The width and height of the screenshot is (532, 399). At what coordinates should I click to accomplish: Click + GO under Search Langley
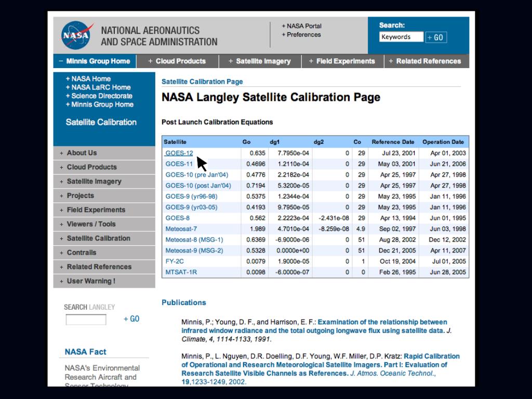coord(131,319)
